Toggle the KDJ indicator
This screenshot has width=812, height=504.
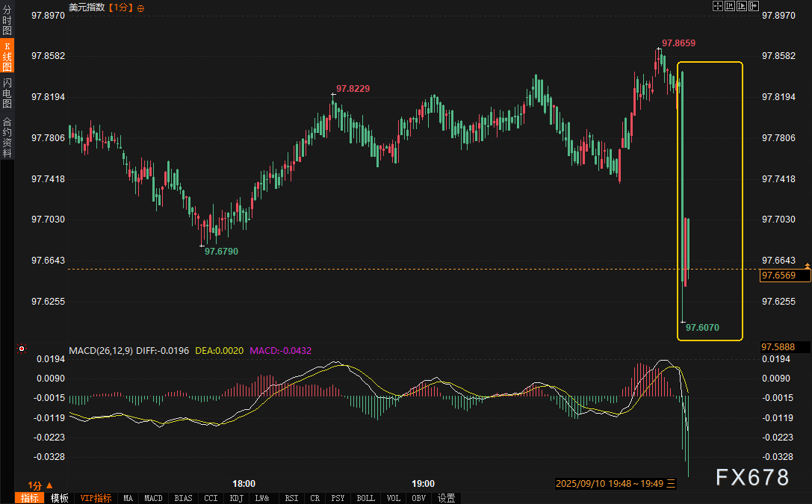click(236, 498)
